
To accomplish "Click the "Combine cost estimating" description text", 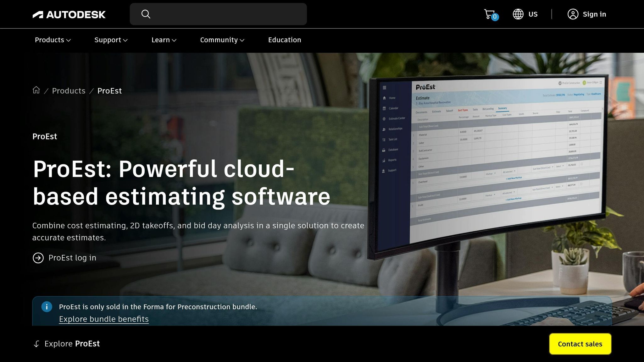I will pos(198,232).
